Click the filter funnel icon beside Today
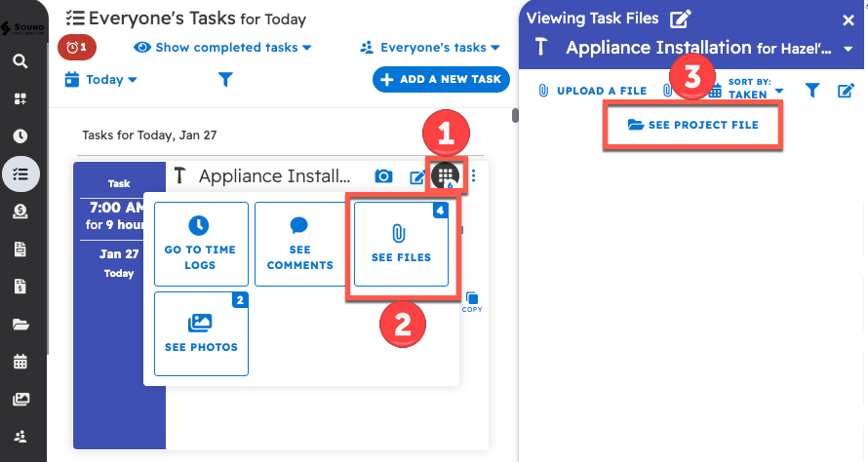 point(225,80)
